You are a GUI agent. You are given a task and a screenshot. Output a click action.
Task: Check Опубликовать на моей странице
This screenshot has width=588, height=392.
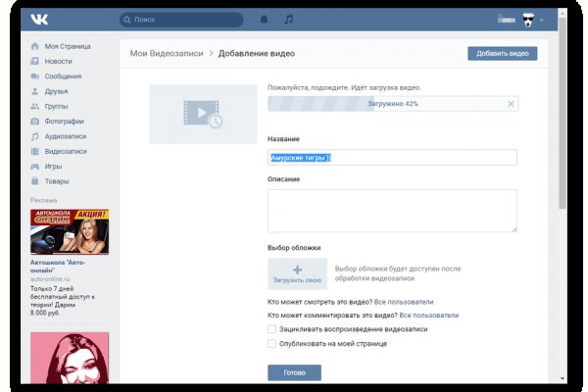272,344
